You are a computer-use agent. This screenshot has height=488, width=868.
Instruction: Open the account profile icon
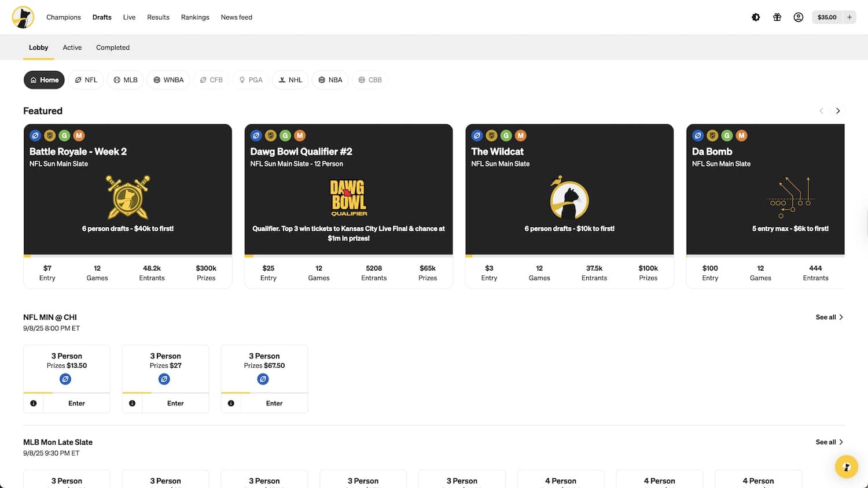pos(799,17)
